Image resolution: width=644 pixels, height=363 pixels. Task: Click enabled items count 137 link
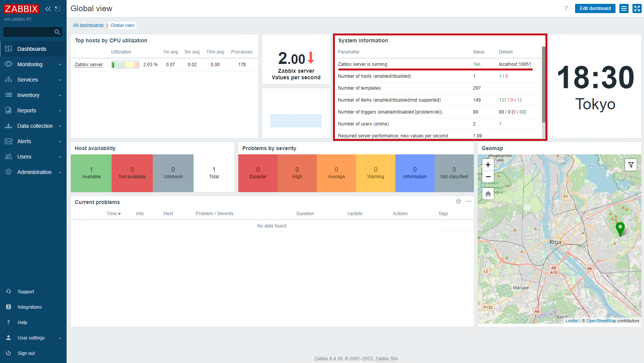503,100
